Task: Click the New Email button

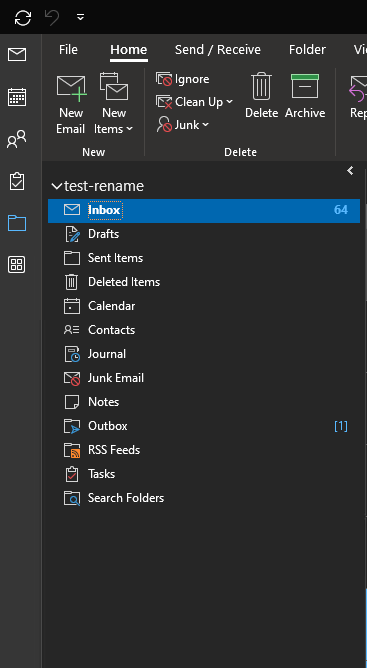Action: pyautogui.click(x=71, y=105)
